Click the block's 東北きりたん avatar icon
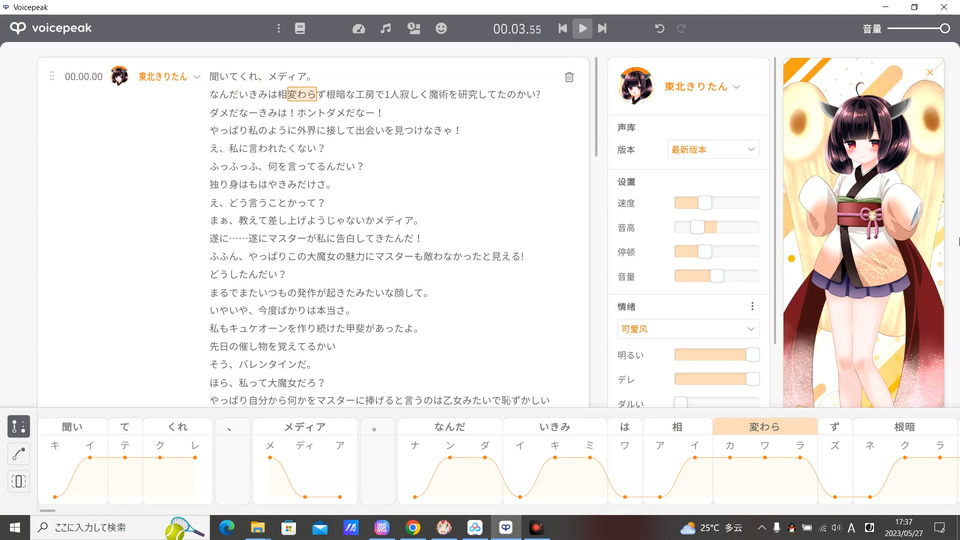 [x=119, y=76]
